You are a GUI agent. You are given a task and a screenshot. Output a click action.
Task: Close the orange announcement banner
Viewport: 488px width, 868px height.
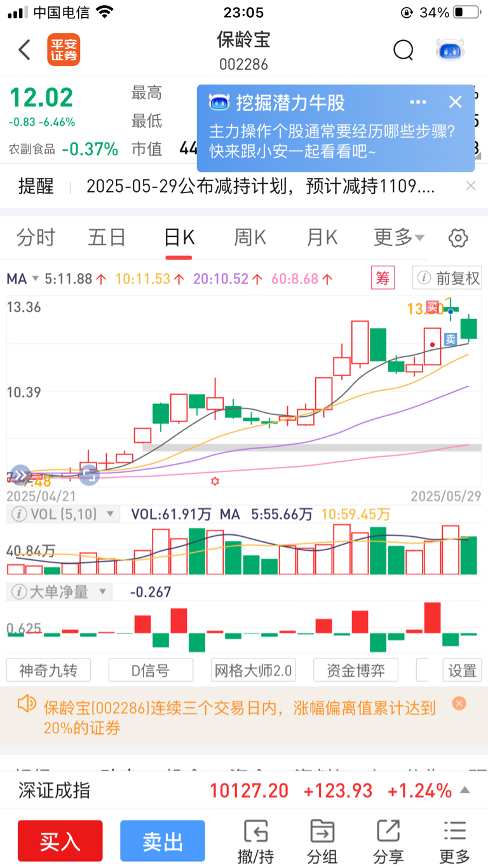click(459, 703)
